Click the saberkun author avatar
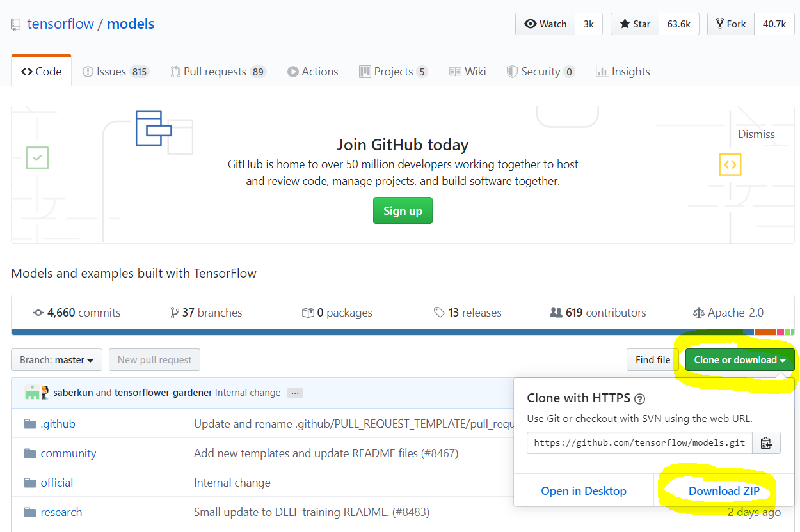800x532 pixels. click(32, 393)
